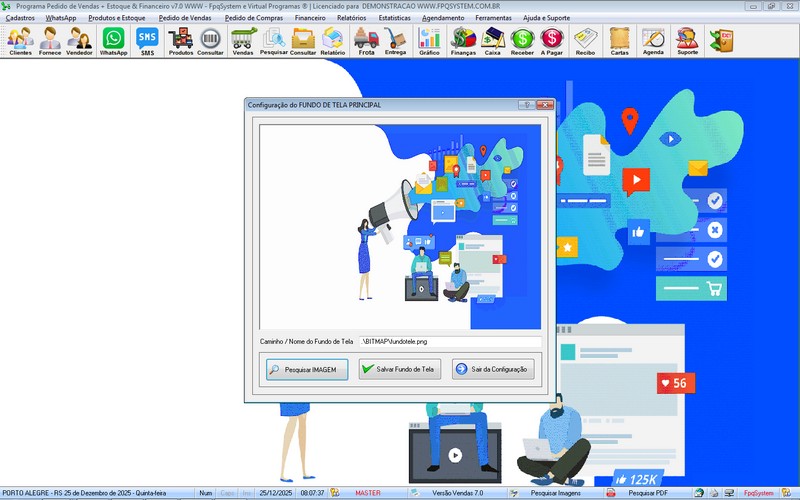Open the Ajuda e Suporte menu
Image resolution: width=800 pixels, height=500 pixels.
click(546, 18)
